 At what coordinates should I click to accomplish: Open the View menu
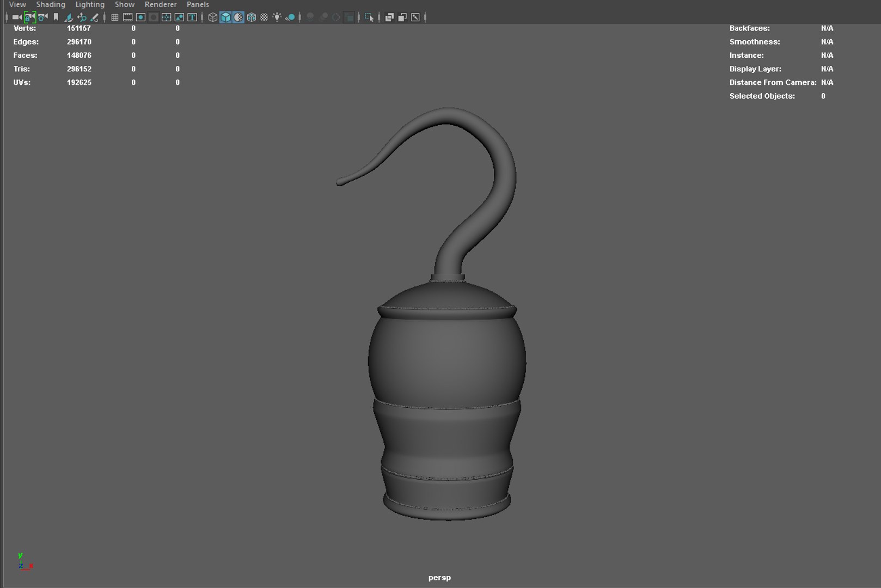coord(17,4)
